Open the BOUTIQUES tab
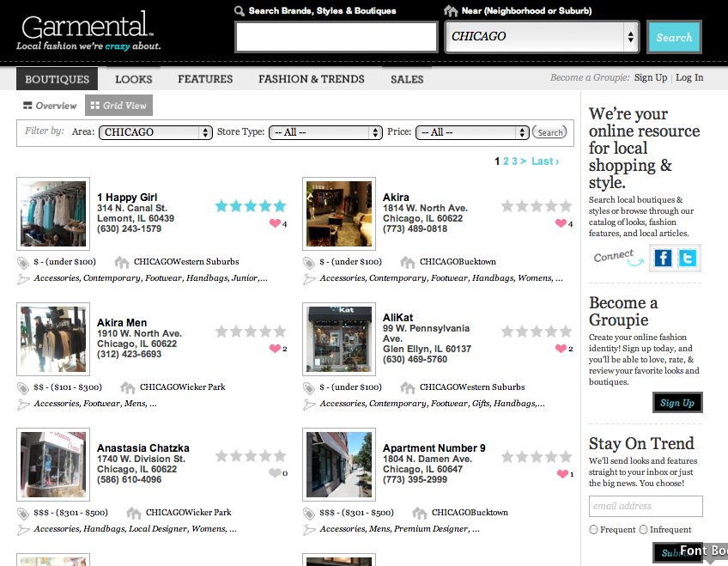This screenshot has width=728, height=566. (x=58, y=79)
